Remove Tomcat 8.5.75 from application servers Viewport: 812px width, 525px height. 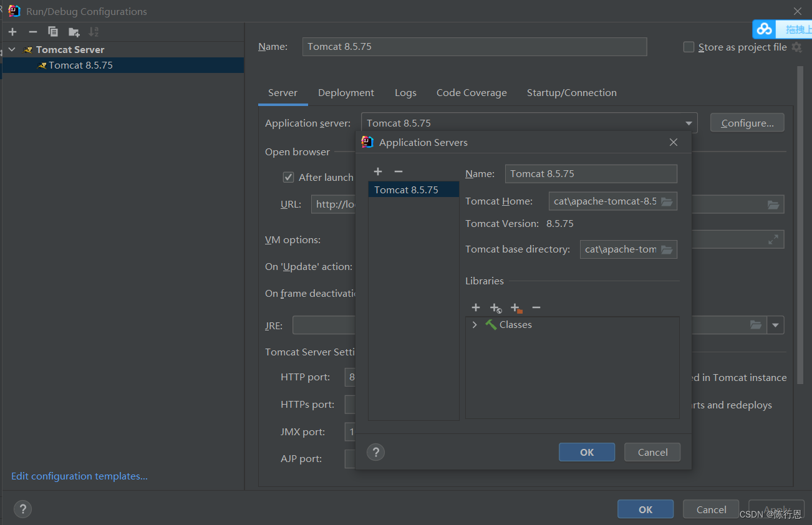397,171
